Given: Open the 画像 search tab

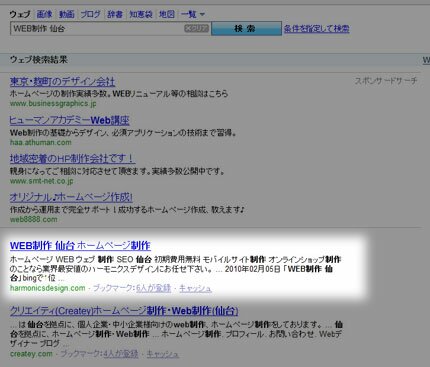Looking at the screenshot, I should (x=44, y=14).
